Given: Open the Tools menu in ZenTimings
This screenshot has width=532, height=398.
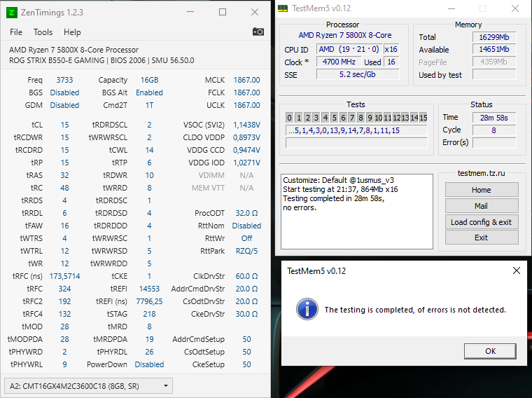Looking at the screenshot, I should (43, 32).
